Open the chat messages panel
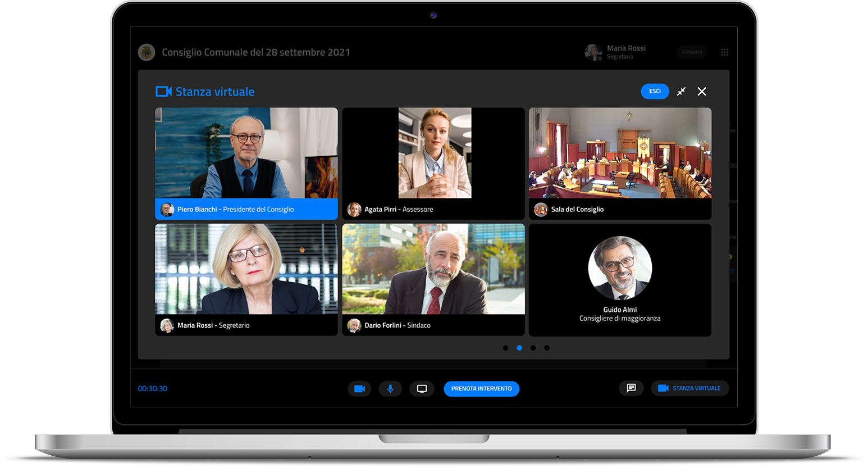Screen dimensions: 868x467 coord(631,388)
